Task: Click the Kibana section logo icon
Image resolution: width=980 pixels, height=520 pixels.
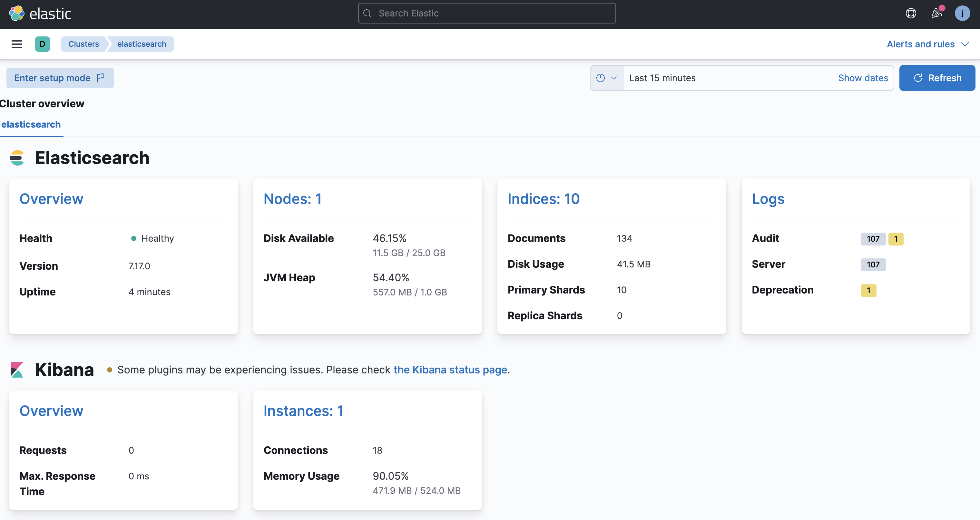Action: (17, 370)
